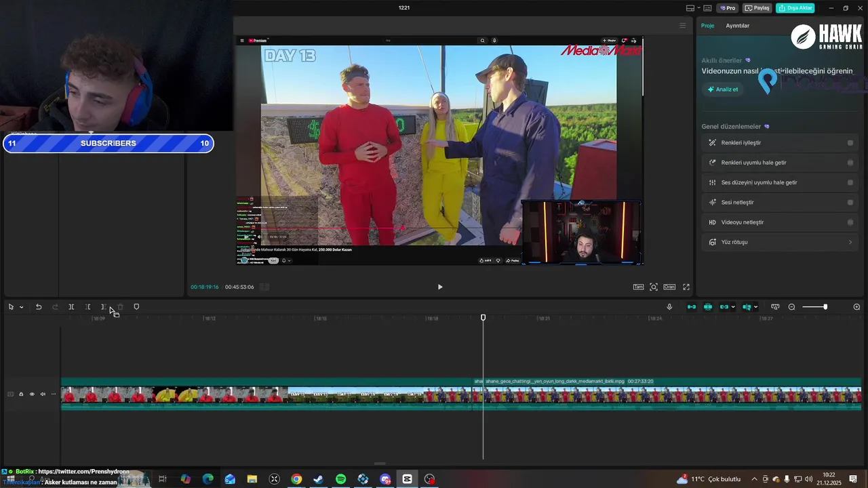Screen dimensions: 868x488
Task: Open CapCut icon in the taskbar
Action: [x=407, y=479]
